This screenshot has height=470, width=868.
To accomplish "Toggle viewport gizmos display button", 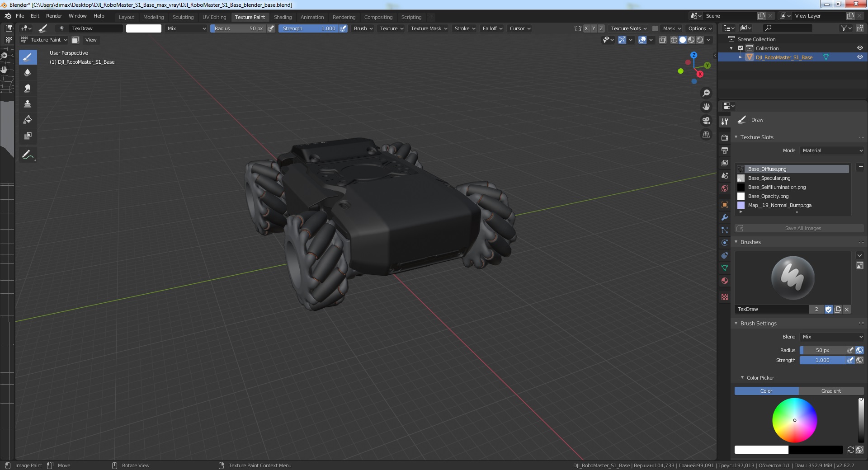I will coord(622,40).
